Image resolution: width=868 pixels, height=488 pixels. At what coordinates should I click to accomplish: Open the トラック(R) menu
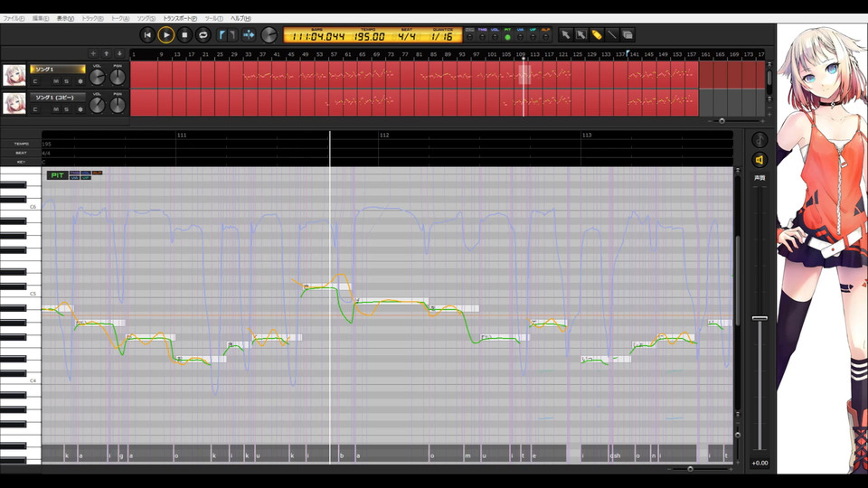[x=92, y=18]
